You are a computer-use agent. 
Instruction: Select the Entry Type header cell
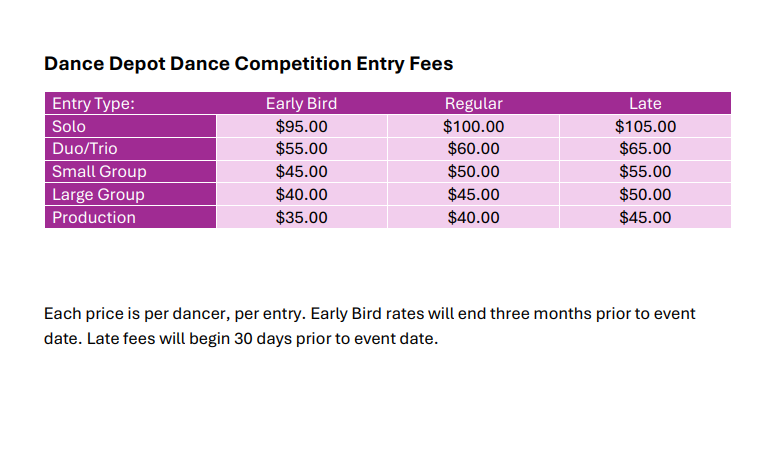(x=93, y=104)
